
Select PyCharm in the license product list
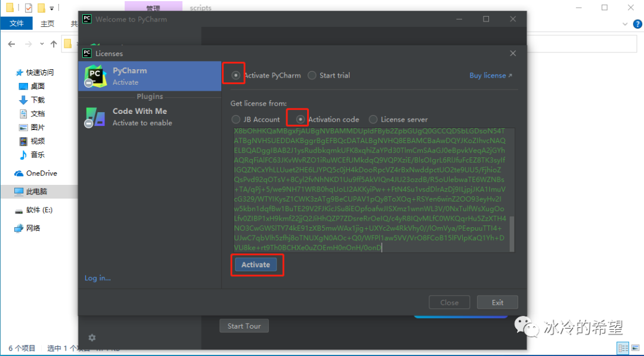[x=150, y=76]
